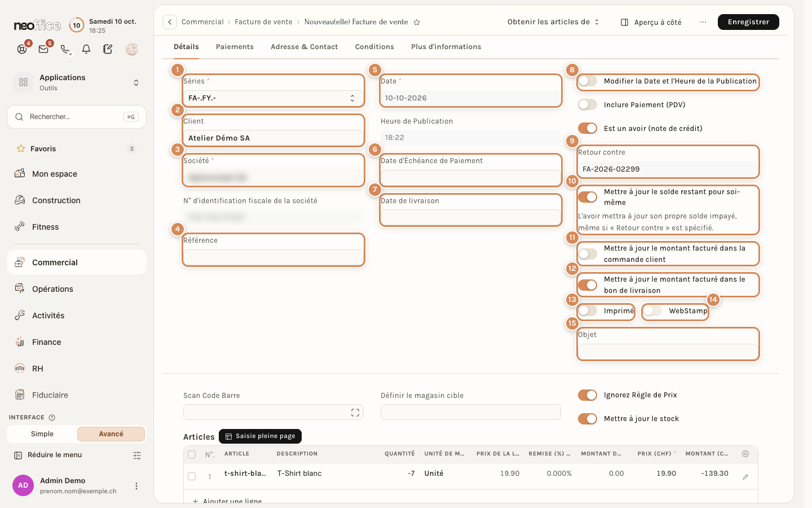Screen dimensions: 812x508
Task: Expand the Applications Outils switcher
Action: [x=77, y=82]
